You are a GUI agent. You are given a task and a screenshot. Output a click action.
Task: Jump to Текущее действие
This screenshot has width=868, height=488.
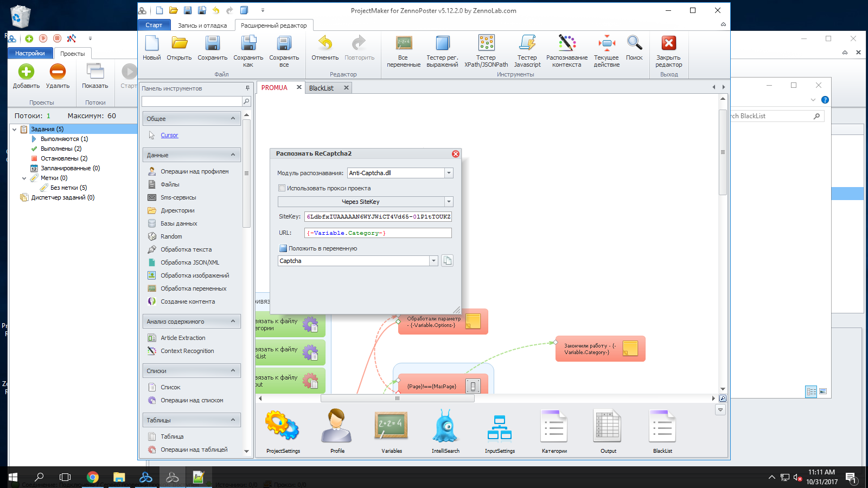pyautogui.click(x=607, y=51)
